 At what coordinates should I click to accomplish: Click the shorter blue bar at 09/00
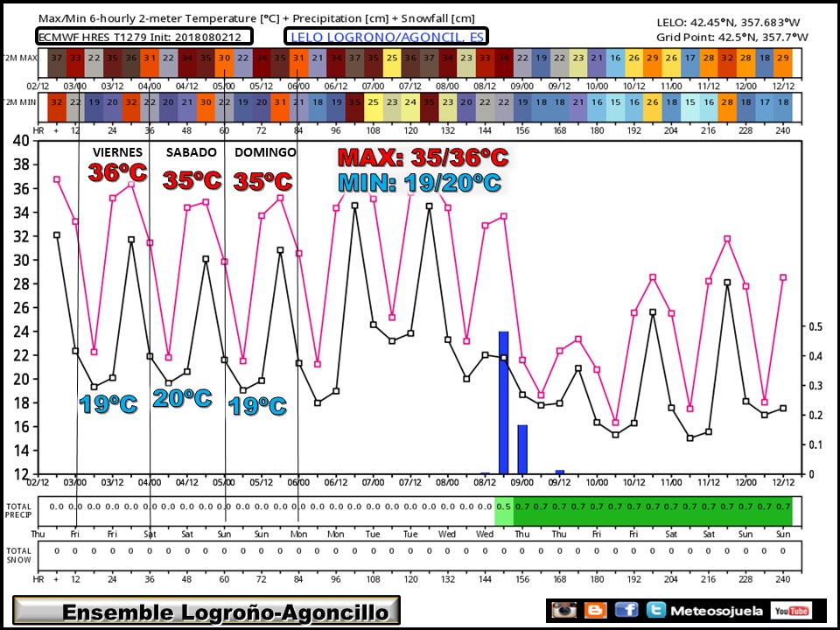(522, 450)
